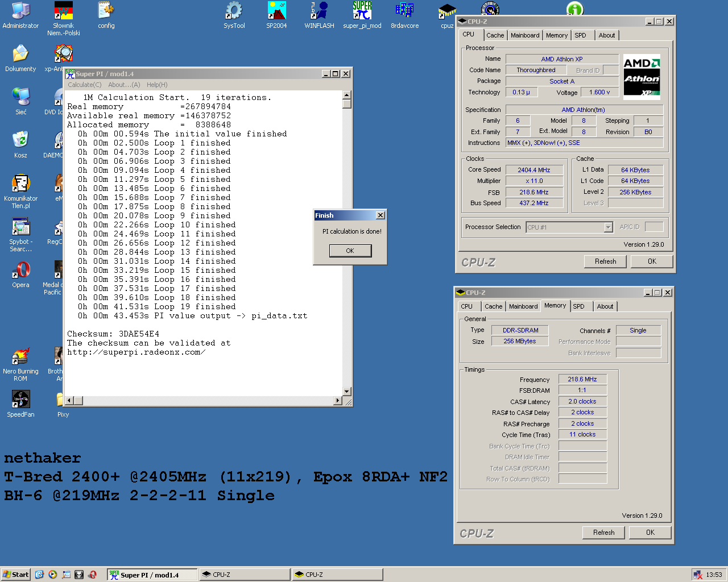Launch 8rdavcore desktop shortcut

point(404,15)
